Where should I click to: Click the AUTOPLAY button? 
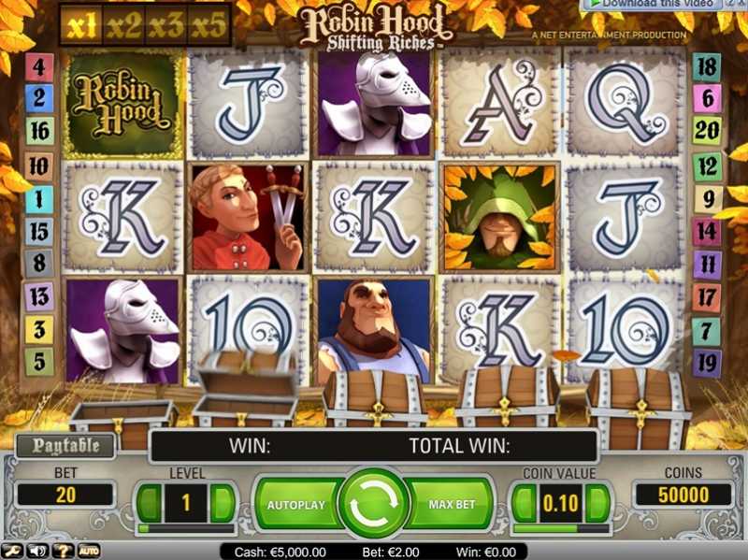(x=296, y=504)
